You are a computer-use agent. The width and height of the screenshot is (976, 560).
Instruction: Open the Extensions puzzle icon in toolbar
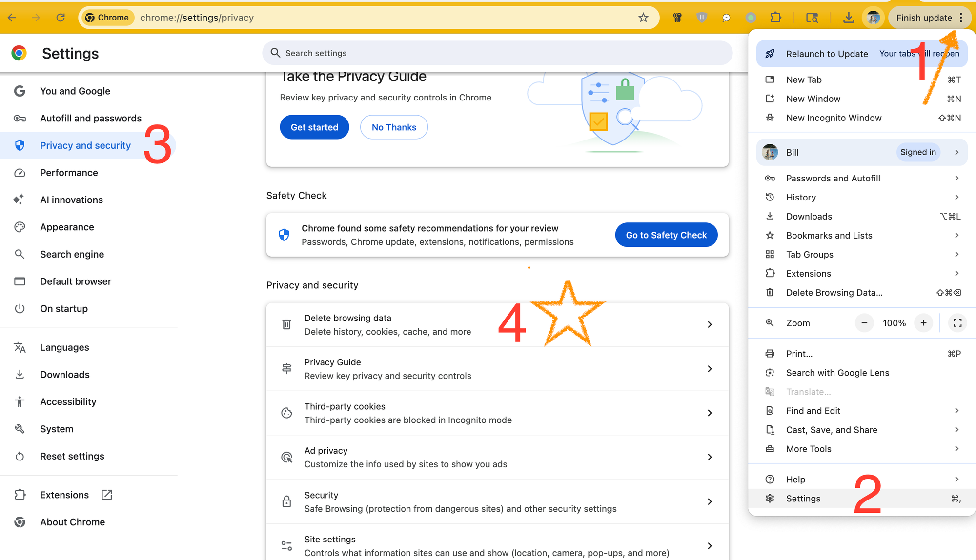[x=775, y=18]
